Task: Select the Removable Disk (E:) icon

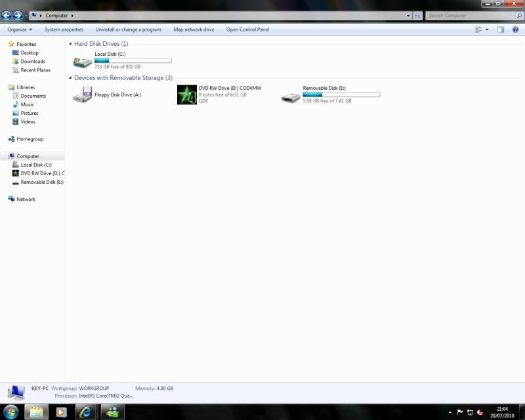Action: pos(291,96)
